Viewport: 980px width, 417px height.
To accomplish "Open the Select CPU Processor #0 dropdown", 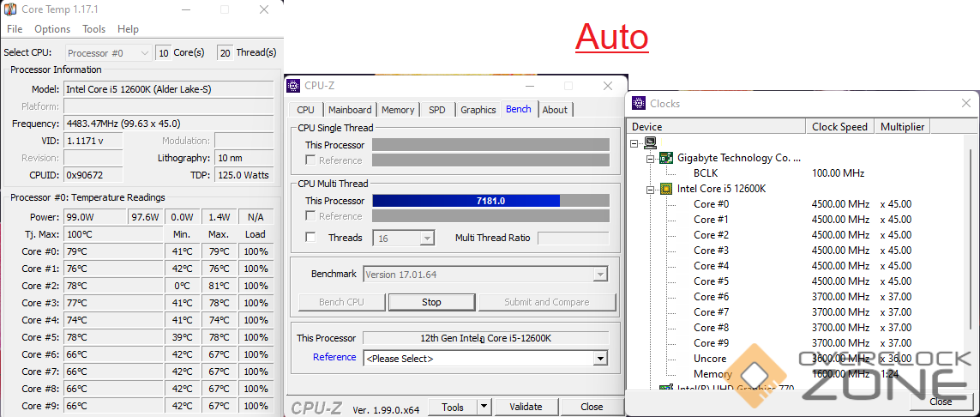I will tap(108, 53).
